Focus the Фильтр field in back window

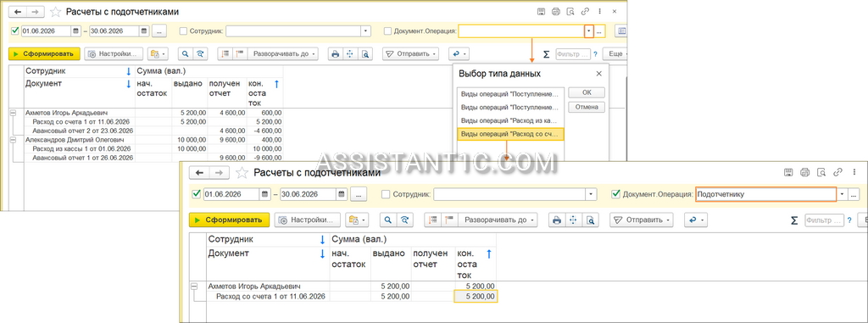click(x=572, y=54)
